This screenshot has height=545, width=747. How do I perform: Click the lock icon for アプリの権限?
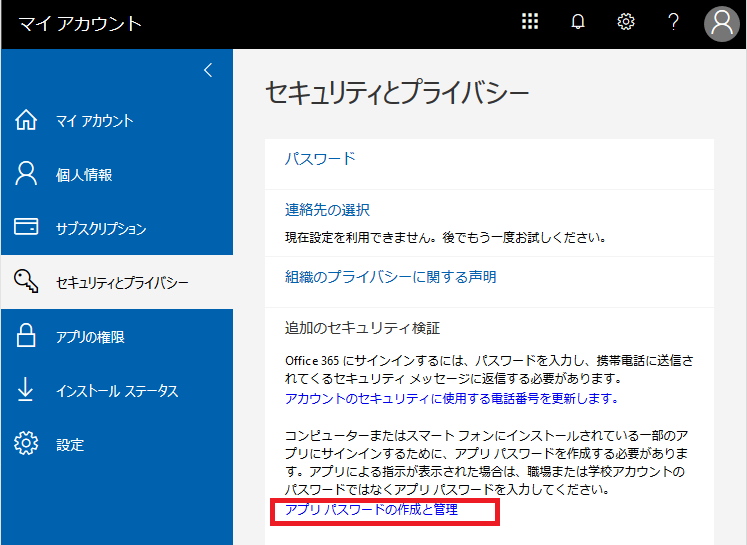coord(26,337)
